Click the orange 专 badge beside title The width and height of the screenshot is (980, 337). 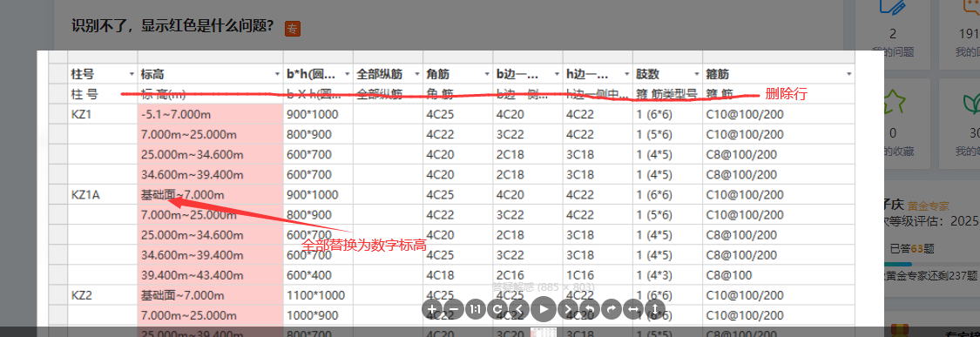pyautogui.click(x=293, y=28)
